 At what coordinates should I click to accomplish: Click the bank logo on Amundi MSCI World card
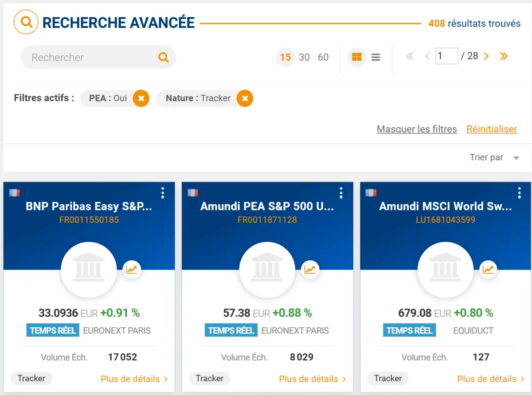point(446,270)
